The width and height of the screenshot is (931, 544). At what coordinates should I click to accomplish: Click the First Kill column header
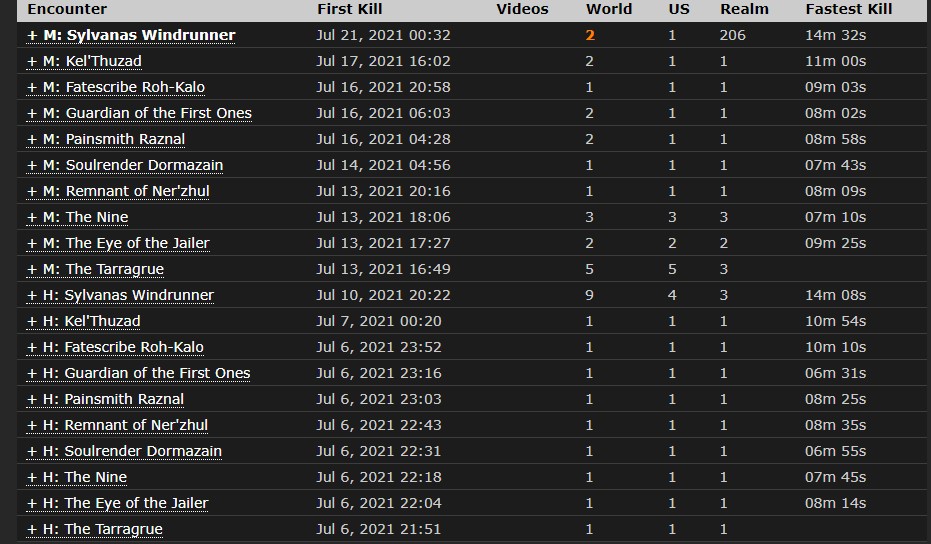tap(349, 9)
